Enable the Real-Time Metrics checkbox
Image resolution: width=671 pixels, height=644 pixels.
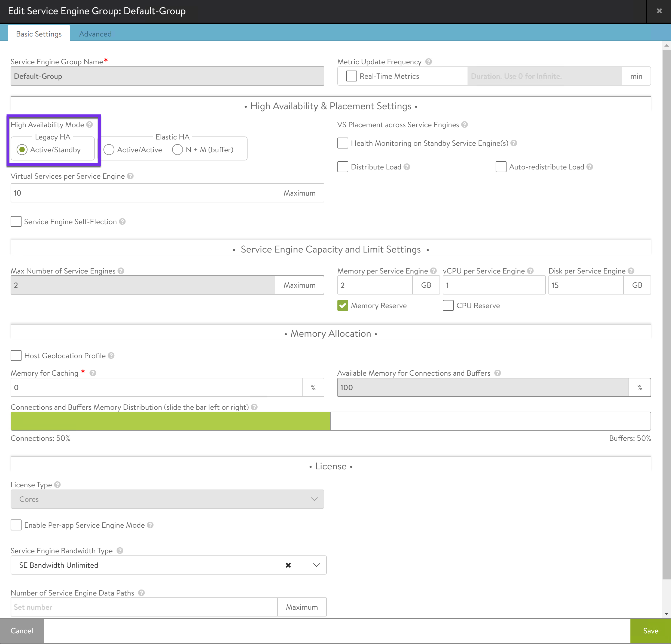[351, 76]
